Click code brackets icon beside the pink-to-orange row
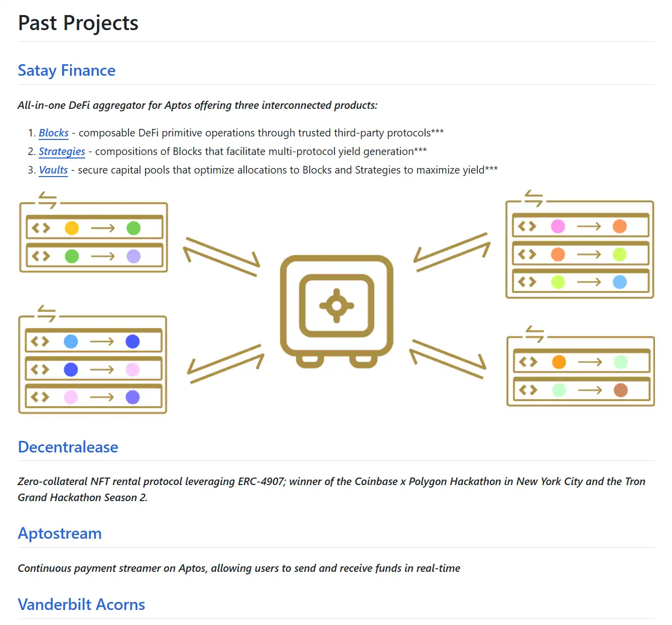The width and height of the screenshot is (672, 625). (527, 226)
